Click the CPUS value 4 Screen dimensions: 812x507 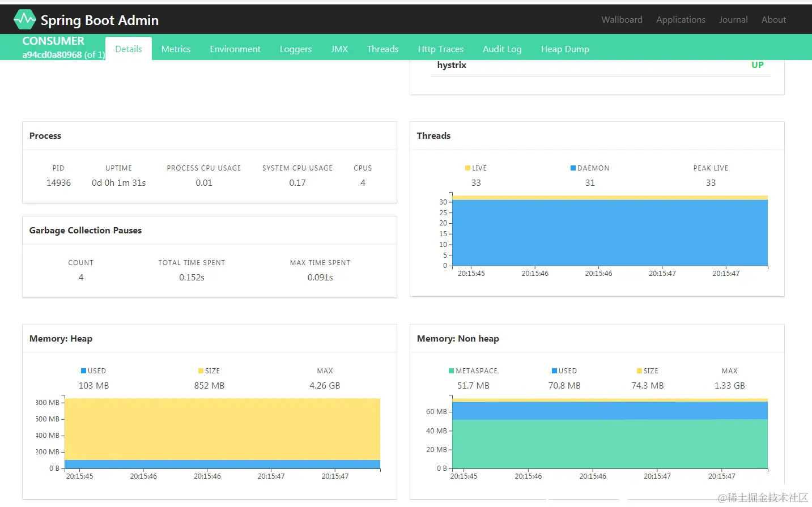click(363, 183)
